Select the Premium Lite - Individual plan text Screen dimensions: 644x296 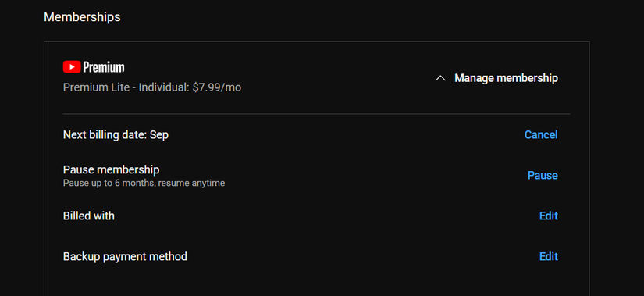click(126, 87)
